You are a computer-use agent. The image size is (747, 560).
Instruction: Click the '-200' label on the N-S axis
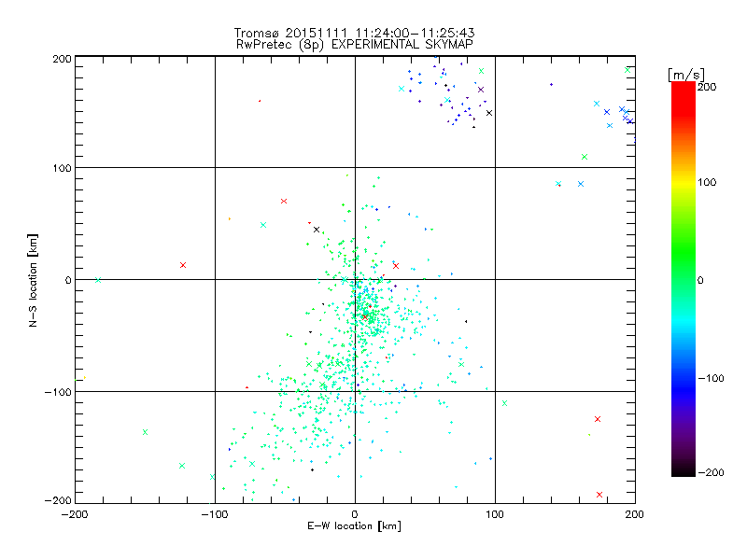pyautogui.click(x=58, y=500)
